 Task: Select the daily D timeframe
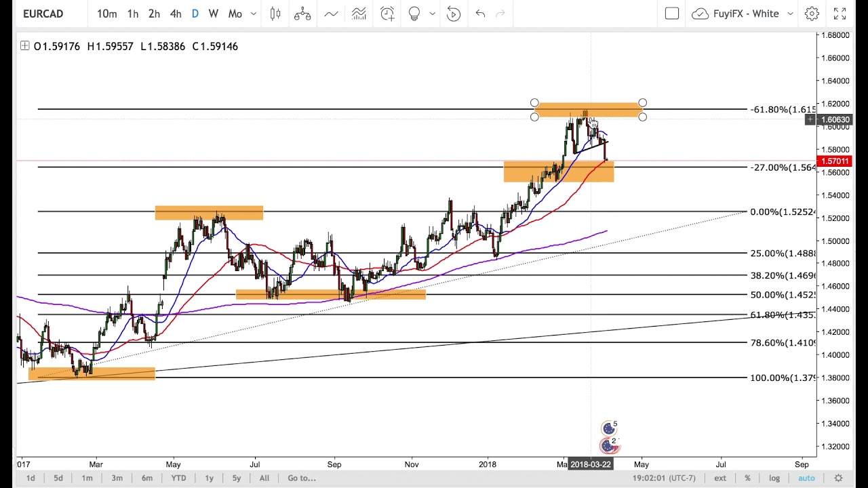click(195, 14)
